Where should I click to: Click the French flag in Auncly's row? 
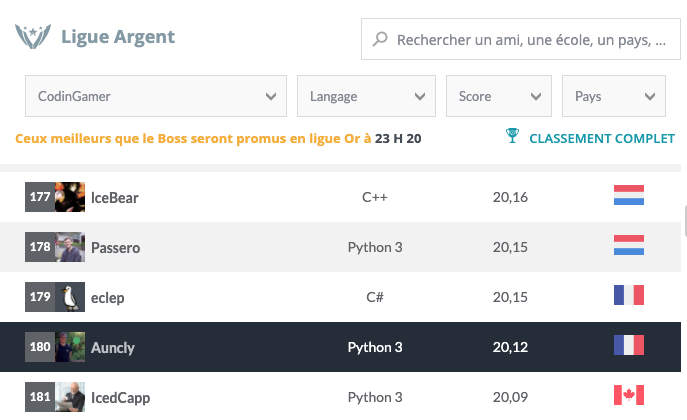pyautogui.click(x=629, y=345)
